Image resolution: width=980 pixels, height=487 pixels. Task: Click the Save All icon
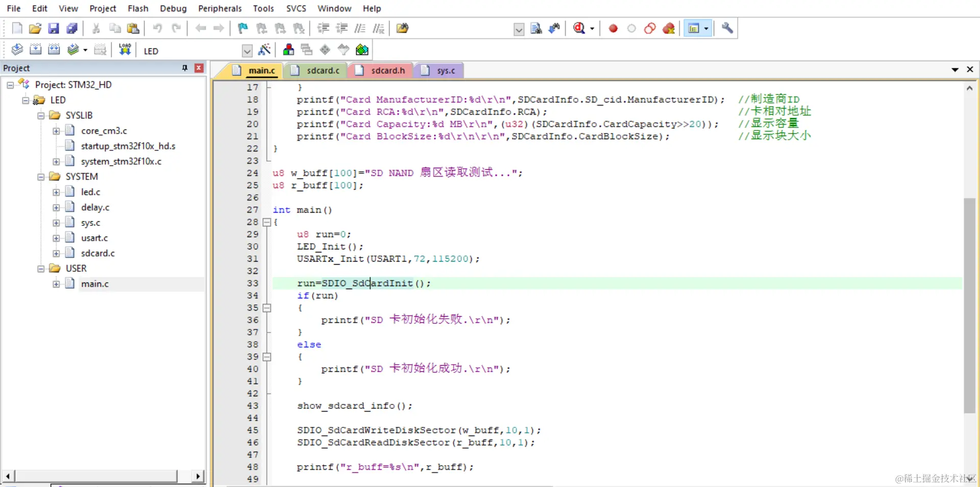tap(72, 29)
